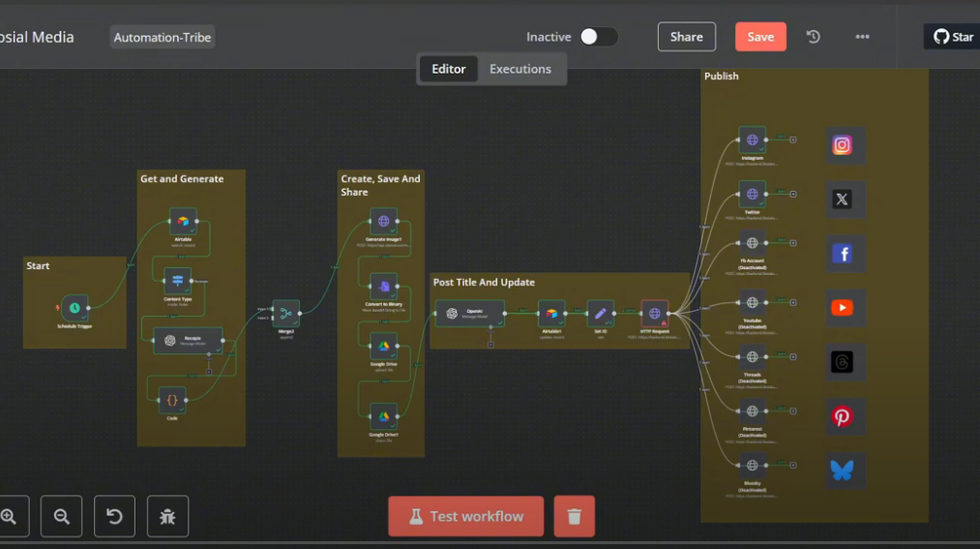Open workflow history

[x=814, y=37]
